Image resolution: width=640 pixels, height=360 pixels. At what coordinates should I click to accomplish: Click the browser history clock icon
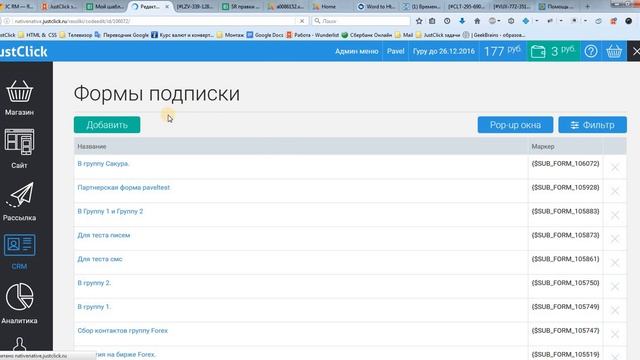pos(447,21)
